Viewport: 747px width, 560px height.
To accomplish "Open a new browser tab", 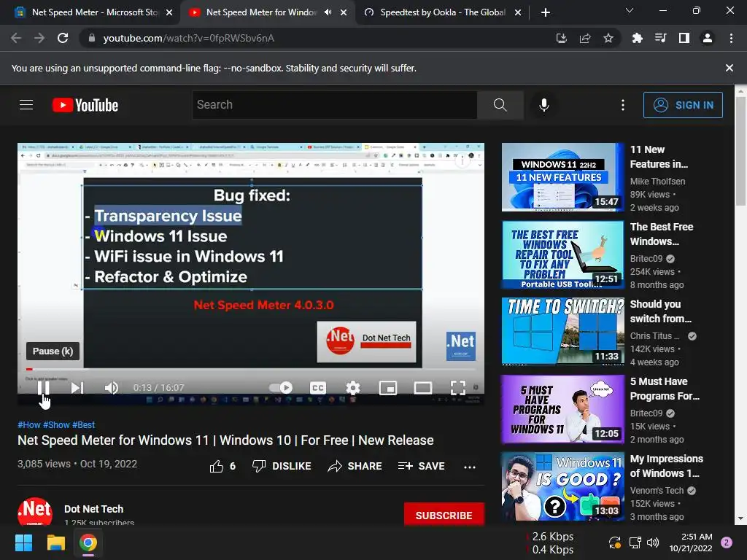I will click(546, 12).
